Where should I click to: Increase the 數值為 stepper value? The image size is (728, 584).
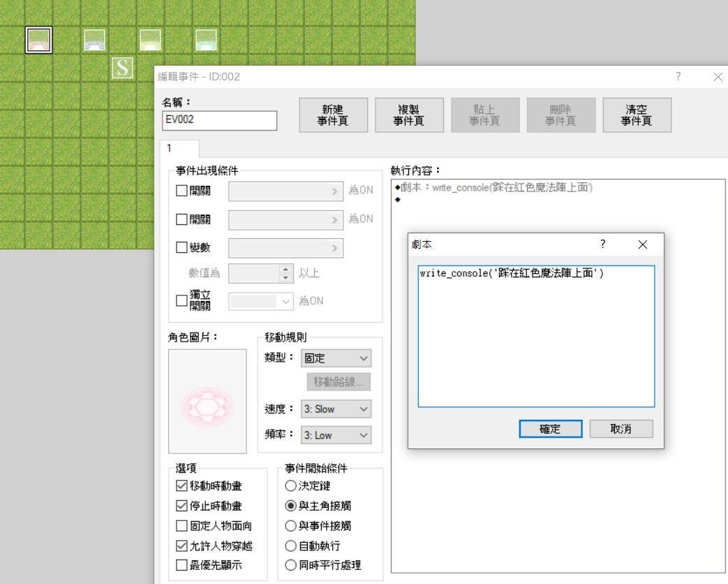coord(286,269)
